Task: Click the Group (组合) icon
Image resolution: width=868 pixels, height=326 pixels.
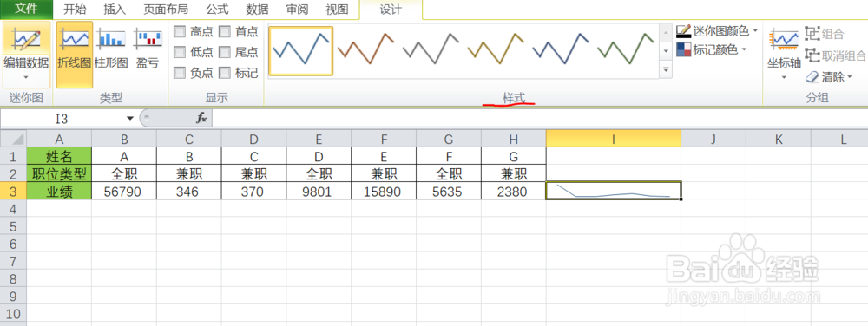Action: (x=812, y=34)
